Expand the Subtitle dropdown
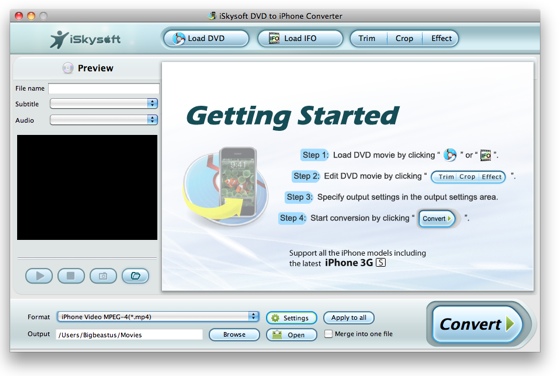 (x=104, y=104)
